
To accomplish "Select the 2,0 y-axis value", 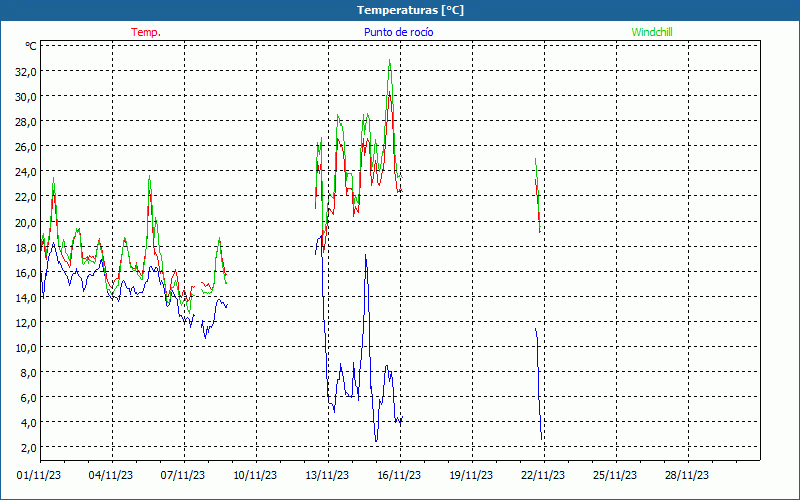I will point(28,447).
